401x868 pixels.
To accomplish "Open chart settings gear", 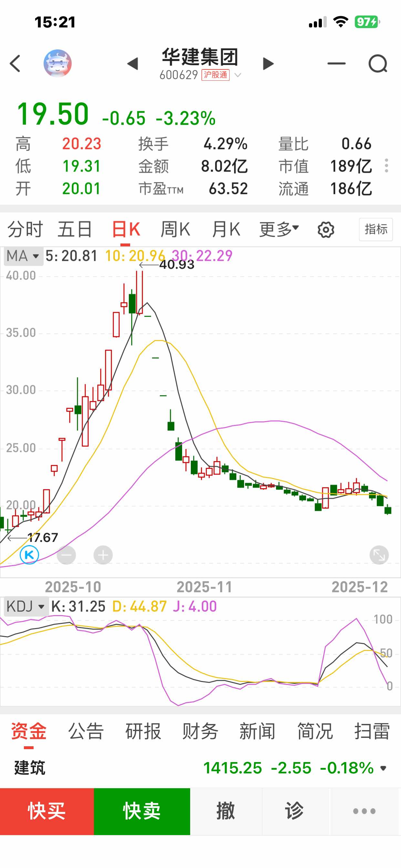I will pyautogui.click(x=326, y=230).
